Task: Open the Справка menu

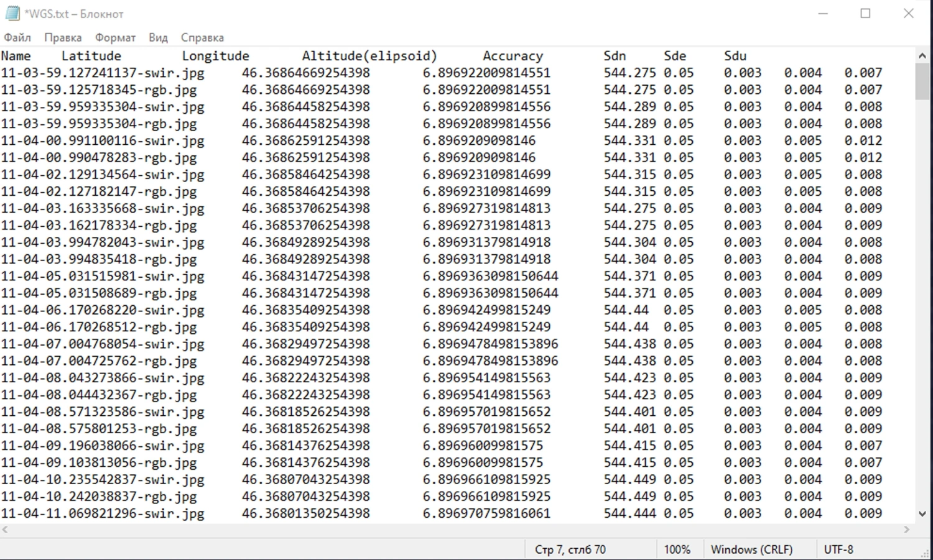Action: 202,37
